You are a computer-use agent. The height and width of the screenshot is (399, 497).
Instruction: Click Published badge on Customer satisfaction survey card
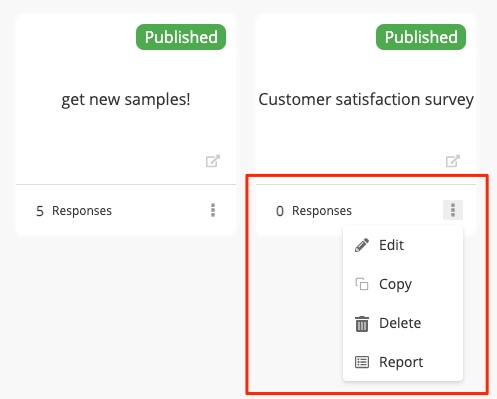point(421,37)
